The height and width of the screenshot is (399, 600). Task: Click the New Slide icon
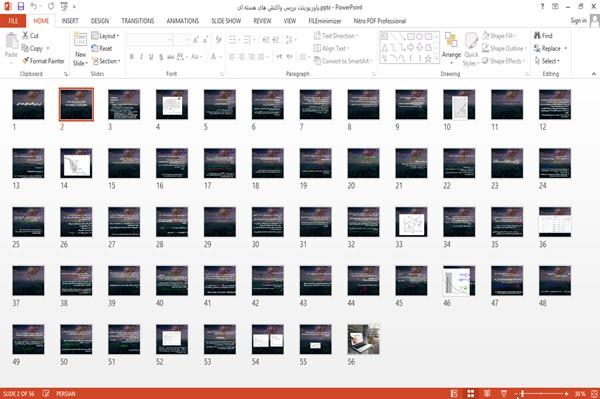[x=80, y=40]
